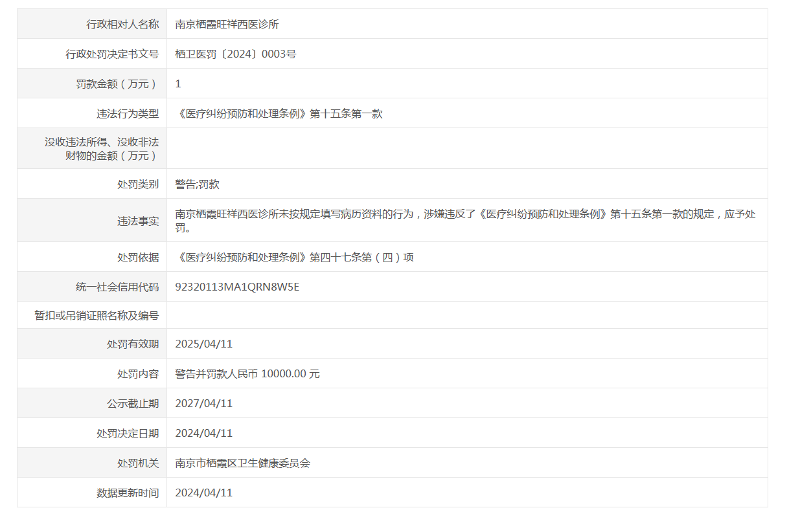Click the entity name 南京栖霞旺祥西医诊所 in first row

tap(227, 25)
